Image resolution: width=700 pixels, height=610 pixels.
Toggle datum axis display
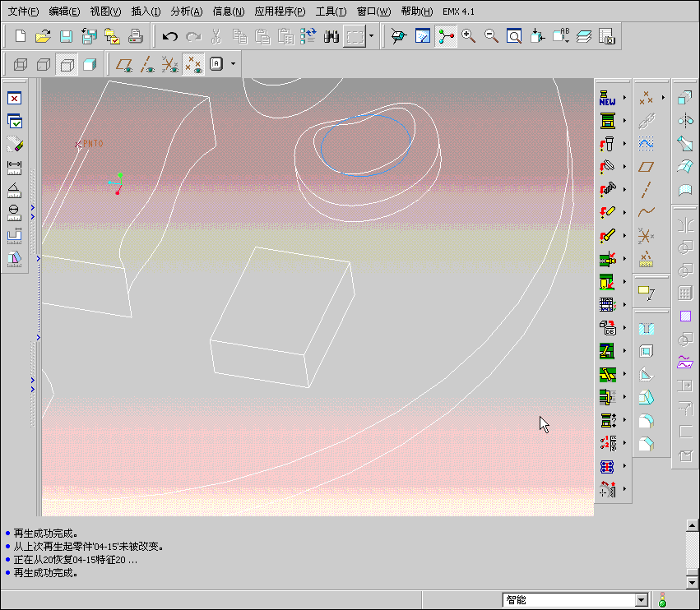pos(147,64)
